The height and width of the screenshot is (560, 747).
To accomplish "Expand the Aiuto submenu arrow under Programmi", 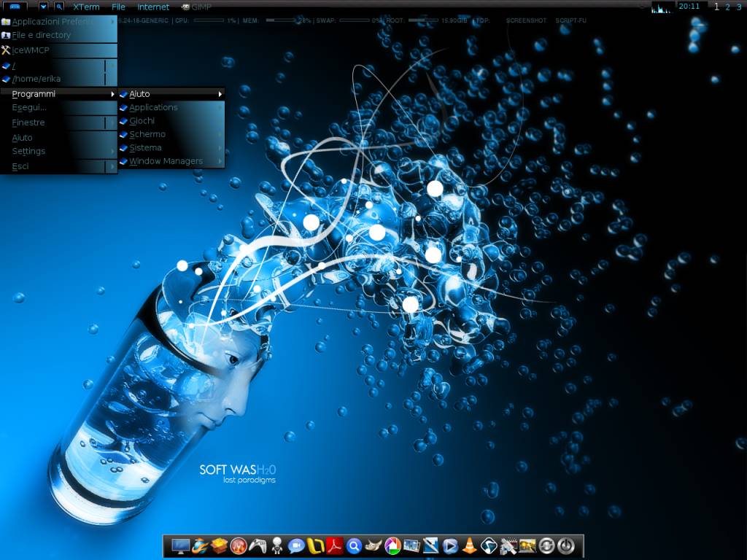I will [220, 94].
